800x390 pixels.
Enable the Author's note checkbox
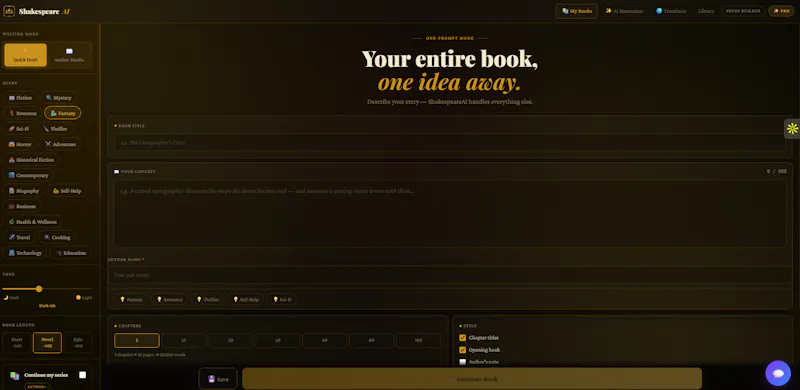pos(462,362)
